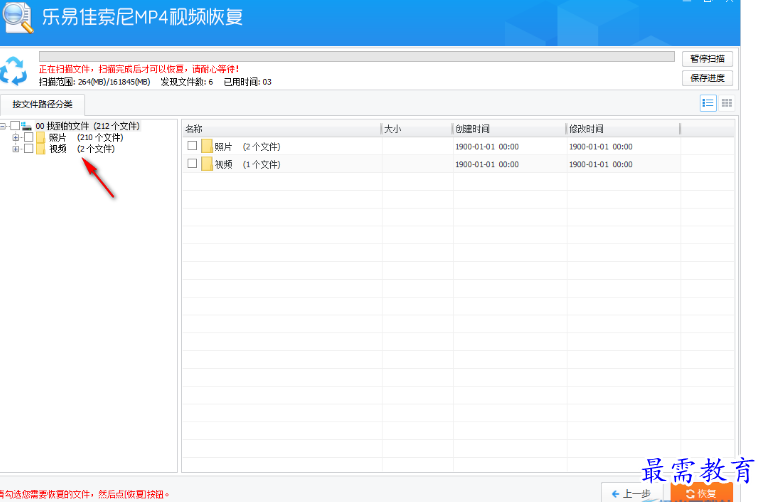Open the 按文件路径分类 tab
Image resolution: width=763 pixels, height=502 pixels.
tap(42, 104)
